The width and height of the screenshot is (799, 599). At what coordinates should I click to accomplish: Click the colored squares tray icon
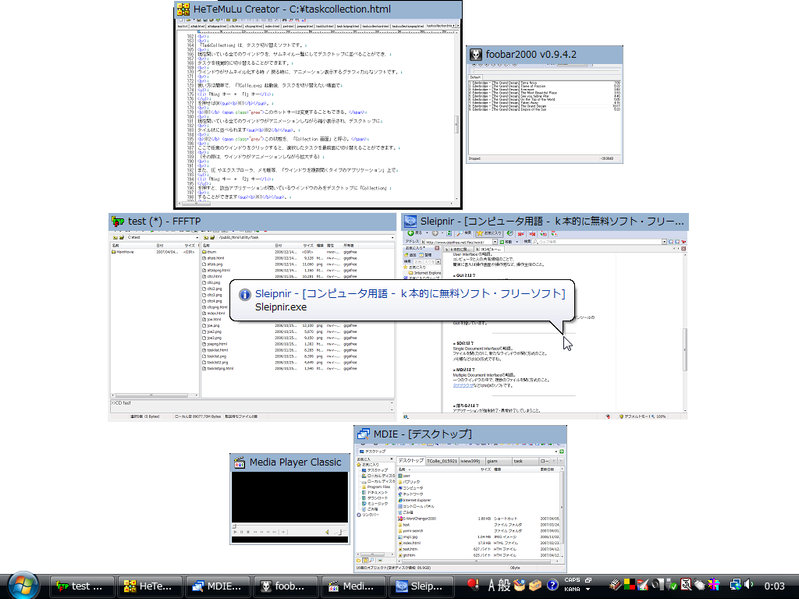tap(629, 585)
